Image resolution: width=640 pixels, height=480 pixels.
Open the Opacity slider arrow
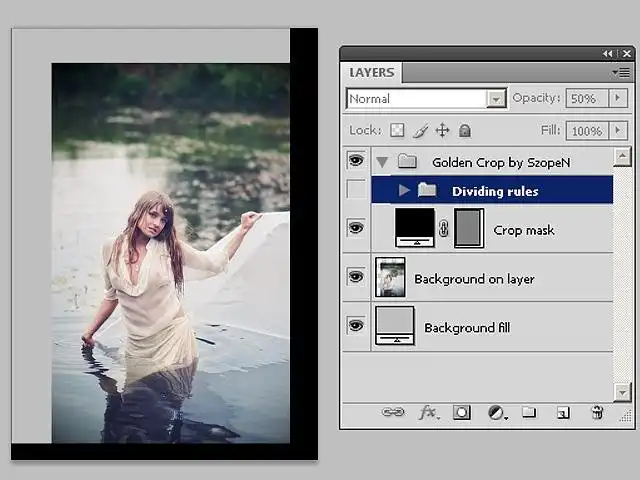point(618,98)
